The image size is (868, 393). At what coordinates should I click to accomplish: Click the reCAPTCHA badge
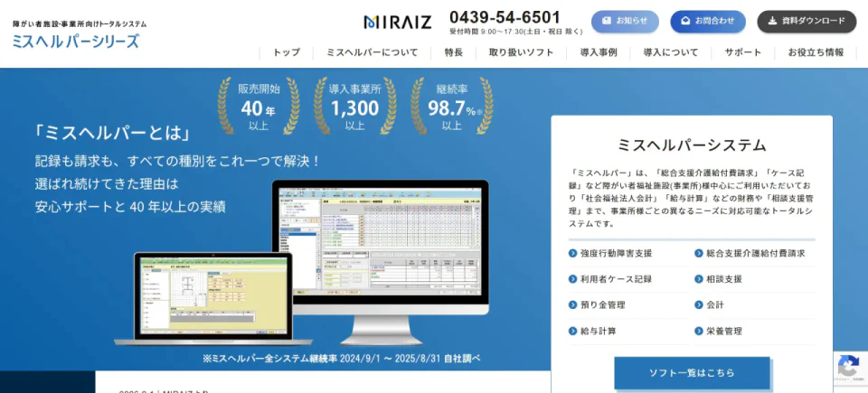pyautogui.click(x=850, y=368)
